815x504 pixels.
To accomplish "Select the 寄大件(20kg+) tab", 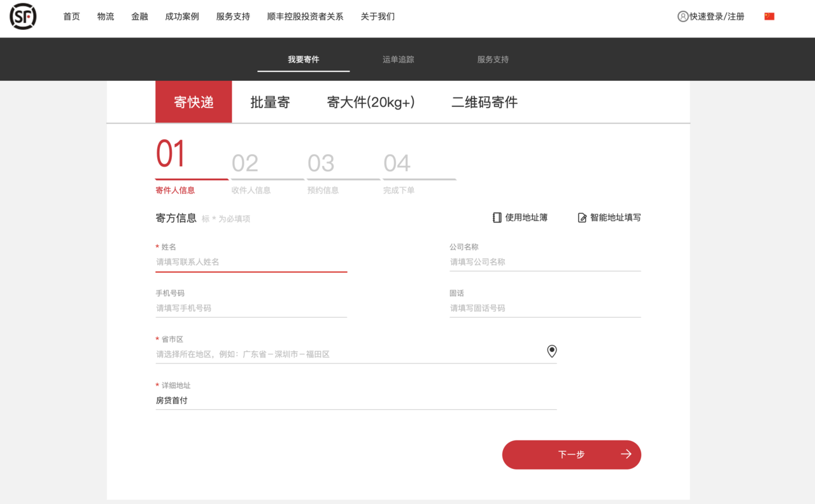I will 371,102.
